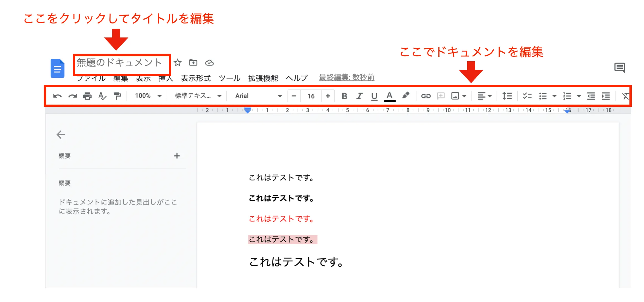Apply a bulleted list
The image size is (644, 302).
pos(543,96)
